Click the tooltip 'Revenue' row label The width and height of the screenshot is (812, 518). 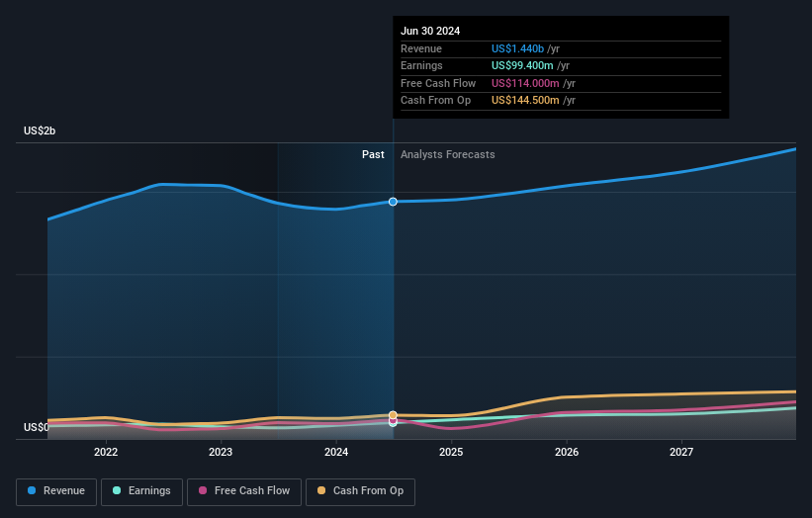(421, 48)
